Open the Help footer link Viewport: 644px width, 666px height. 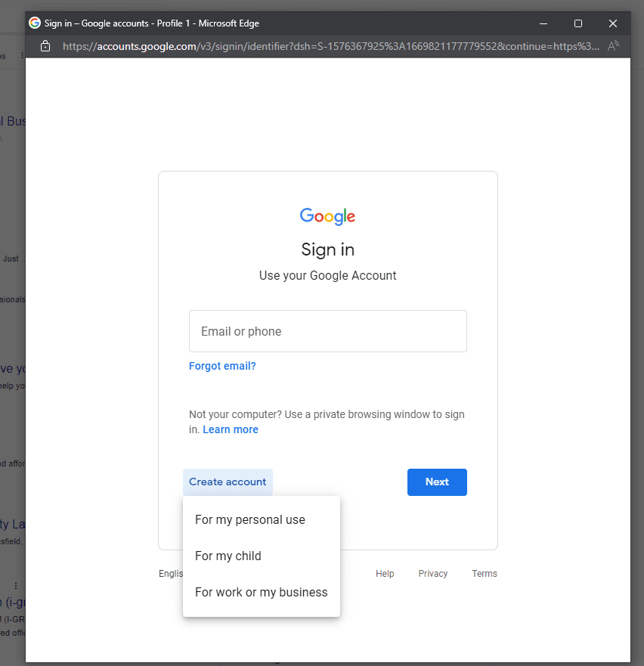click(x=385, y=574)
